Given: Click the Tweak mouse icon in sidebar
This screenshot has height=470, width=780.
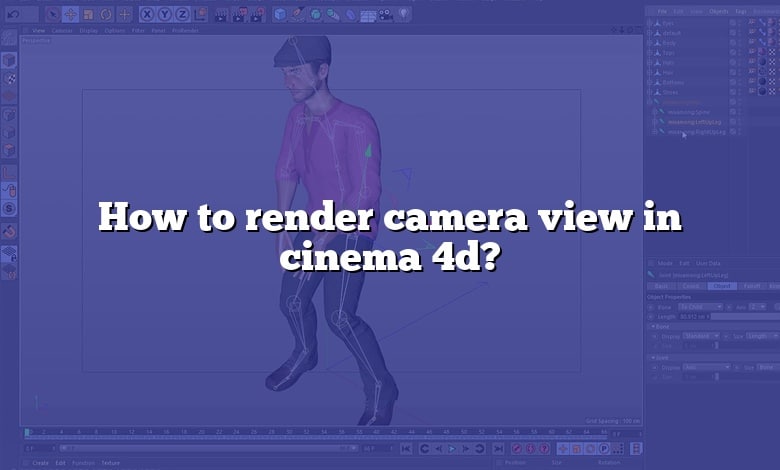Looking at the screenshot, I should click(9, 190).
